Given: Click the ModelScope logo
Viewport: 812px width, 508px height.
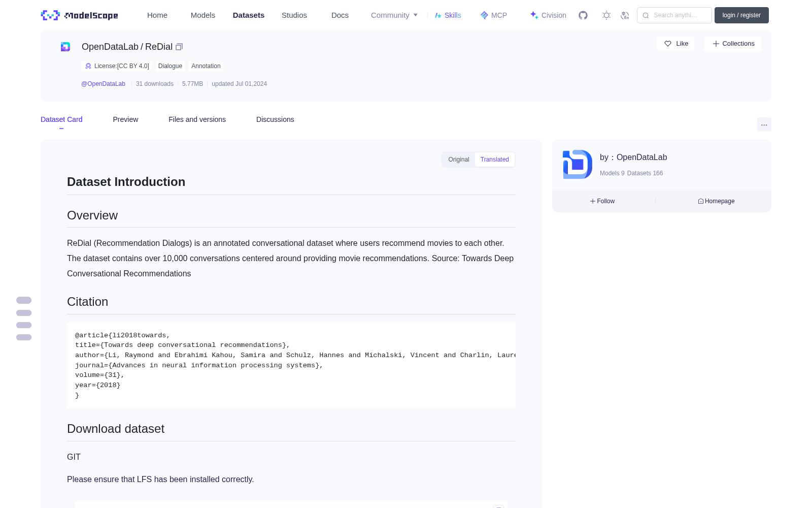Looking at the screenshot, I should 80,15.
